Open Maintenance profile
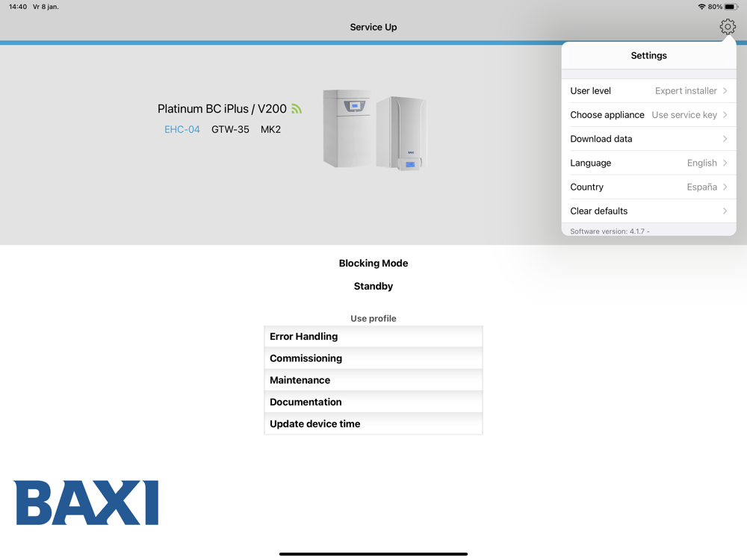Viewport: 747px width, 560px height. coord(373,381)
